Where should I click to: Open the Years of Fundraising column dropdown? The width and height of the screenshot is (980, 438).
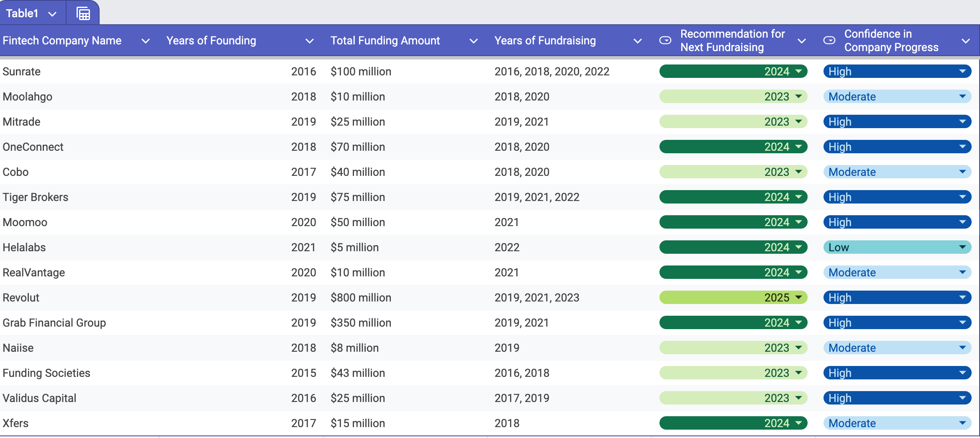point(637,41)
